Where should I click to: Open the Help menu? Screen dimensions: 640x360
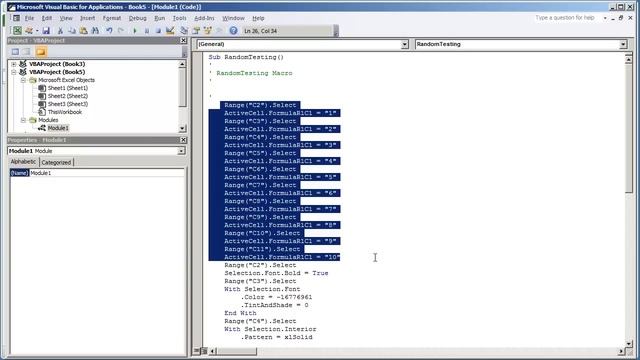258,18
